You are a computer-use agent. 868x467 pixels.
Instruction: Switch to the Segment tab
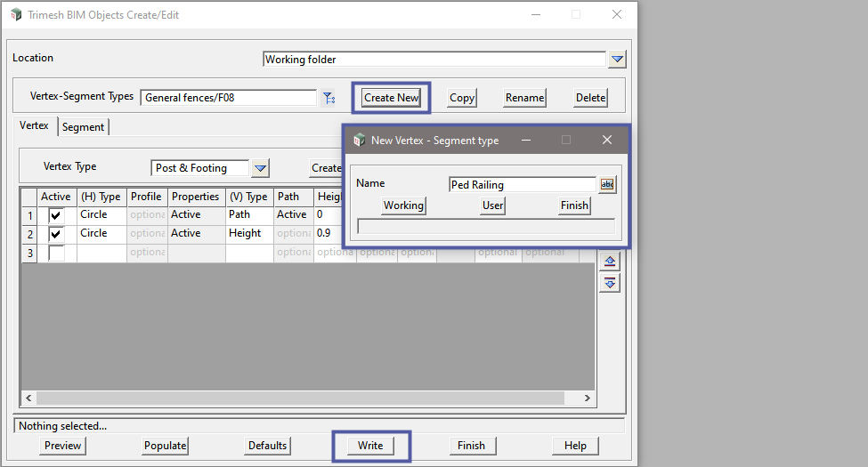point(84,127)
